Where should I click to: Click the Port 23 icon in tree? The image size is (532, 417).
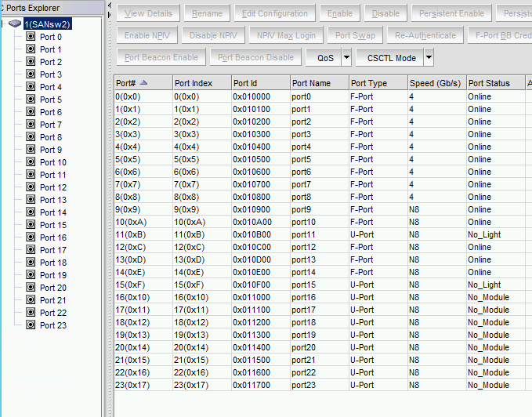tap(31, 325)
